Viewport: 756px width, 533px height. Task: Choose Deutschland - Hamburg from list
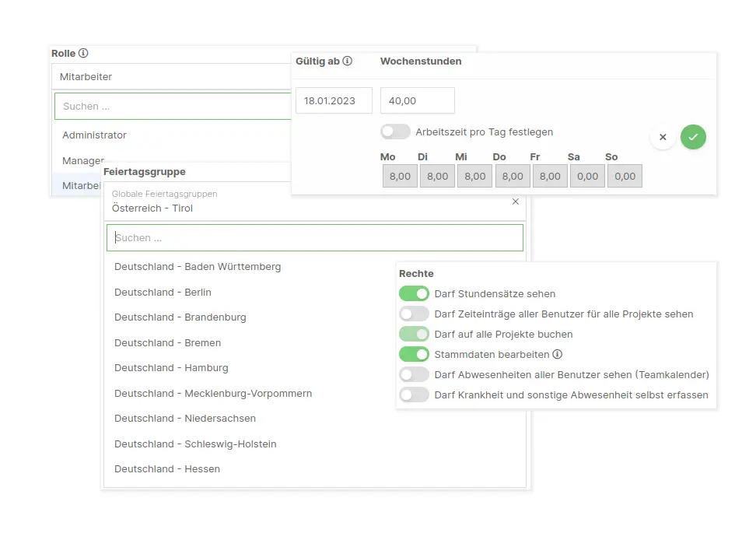171,368
